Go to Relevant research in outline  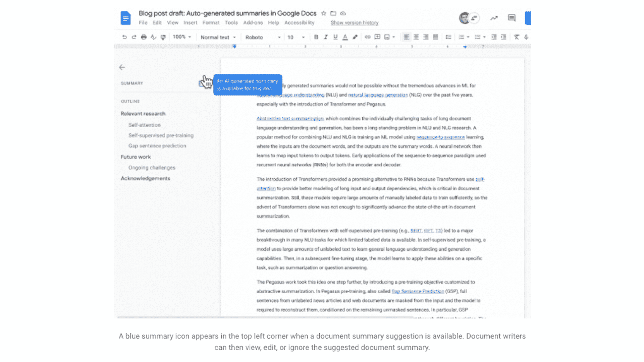tap(143, 114)
